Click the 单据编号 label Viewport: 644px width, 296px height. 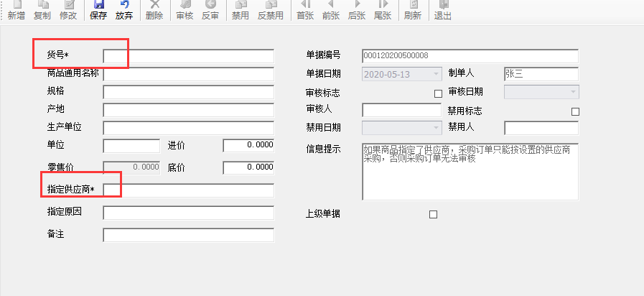click(x=323, y=55)
